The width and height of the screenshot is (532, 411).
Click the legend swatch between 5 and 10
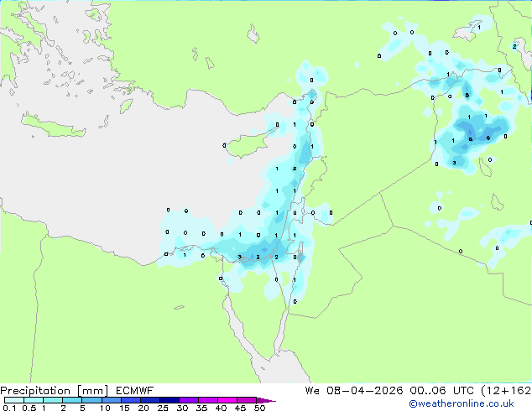tap(91, 400)
